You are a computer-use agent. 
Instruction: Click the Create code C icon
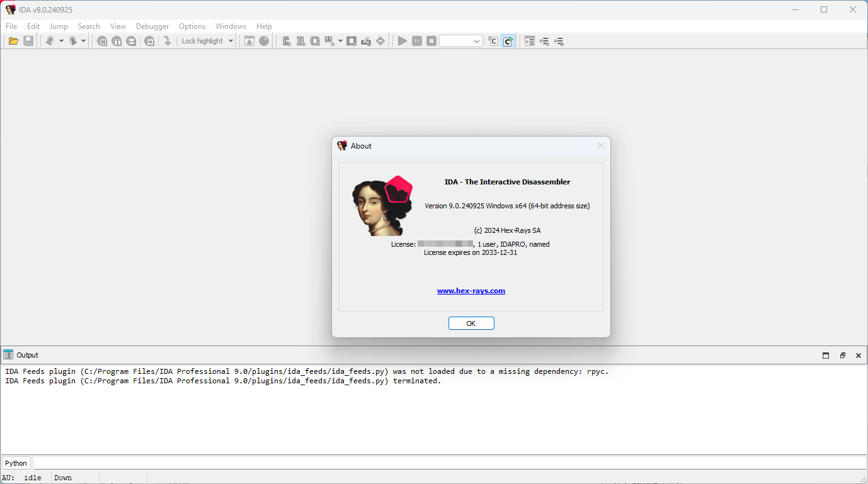point(287,41)
